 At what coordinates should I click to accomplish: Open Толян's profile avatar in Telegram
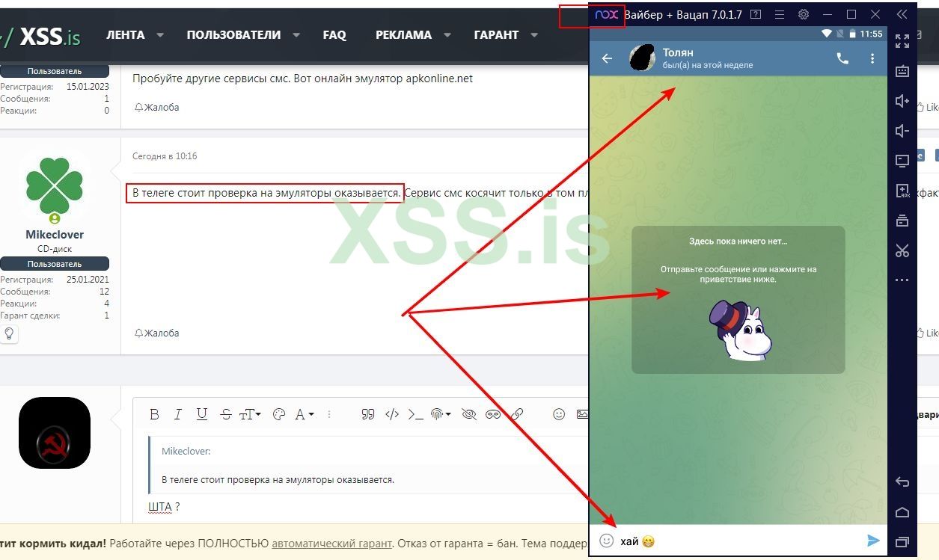643,58
